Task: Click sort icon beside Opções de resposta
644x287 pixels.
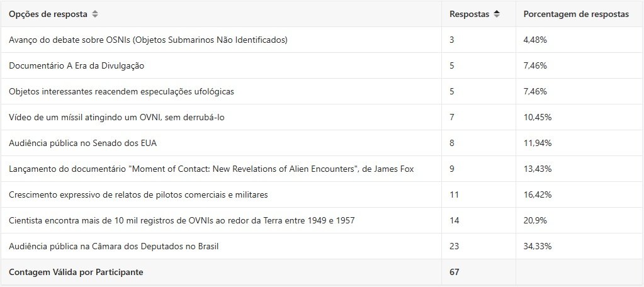Action: pyautogui.click(x=95, y=14)
